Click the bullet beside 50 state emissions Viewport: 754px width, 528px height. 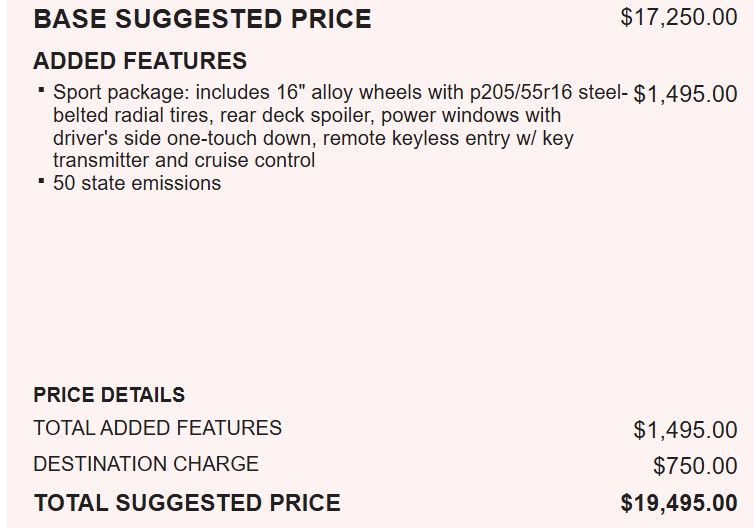[x=41, y=181]
